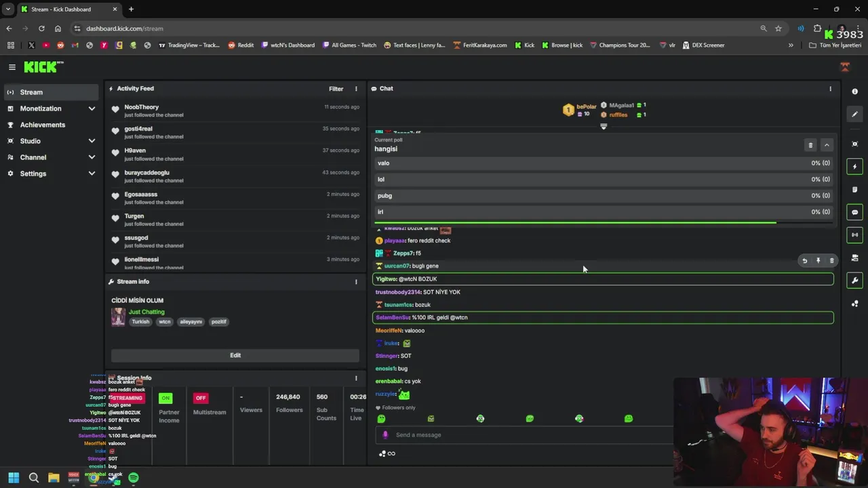
Task: Expand the Settings sidebar section
Action: [x=51, y=174]
